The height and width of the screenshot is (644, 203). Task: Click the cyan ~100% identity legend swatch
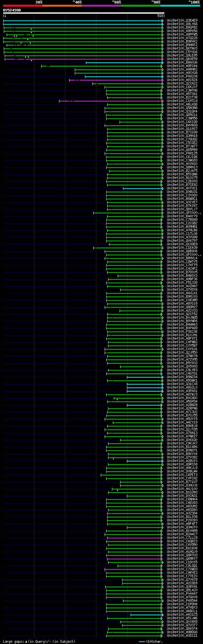point(180,6)
